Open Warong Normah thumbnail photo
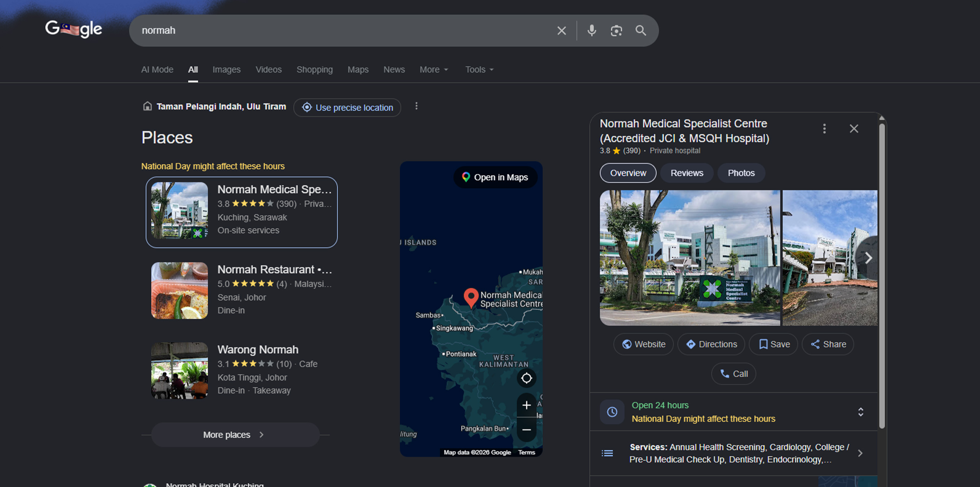 pos(180,371)
